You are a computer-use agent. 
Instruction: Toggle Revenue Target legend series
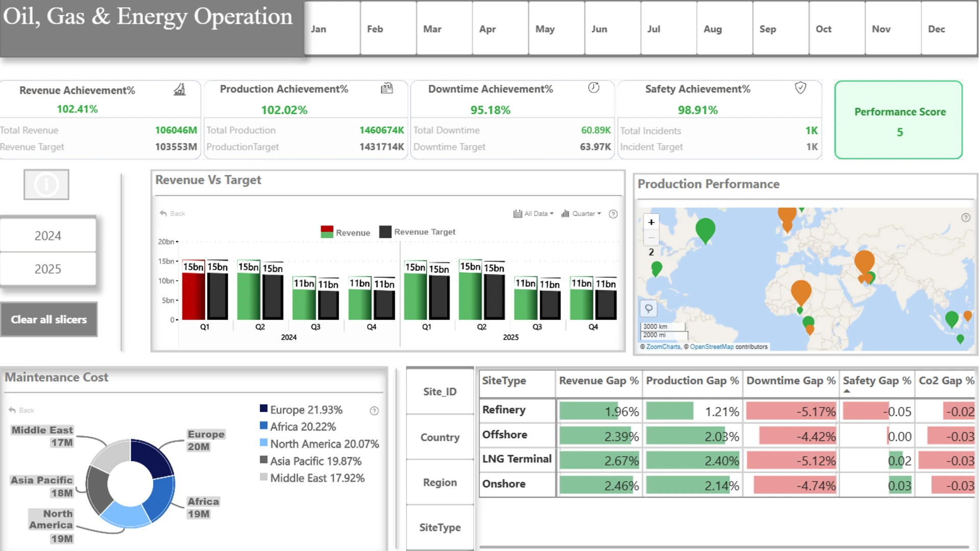(x=418, y=232)
